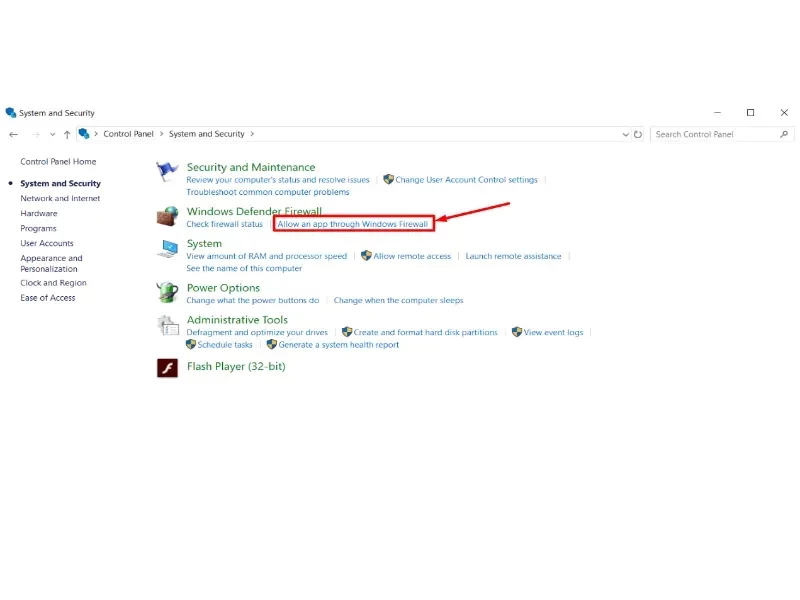
Task: Open recent locations dropdown arrow
Action: pyautogui.click(x=53, y=135)
